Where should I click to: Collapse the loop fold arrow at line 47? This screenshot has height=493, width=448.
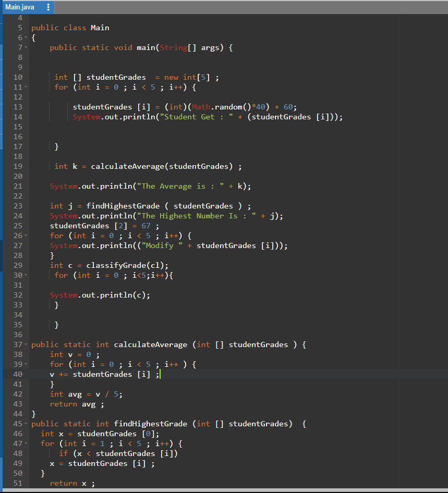[26, 443]
